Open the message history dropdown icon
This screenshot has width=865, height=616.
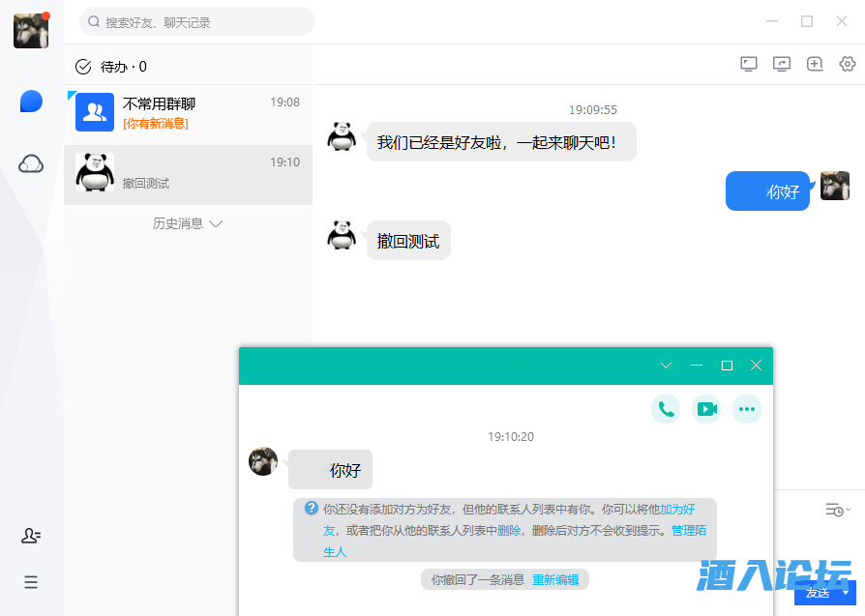[x=837, y=510]
